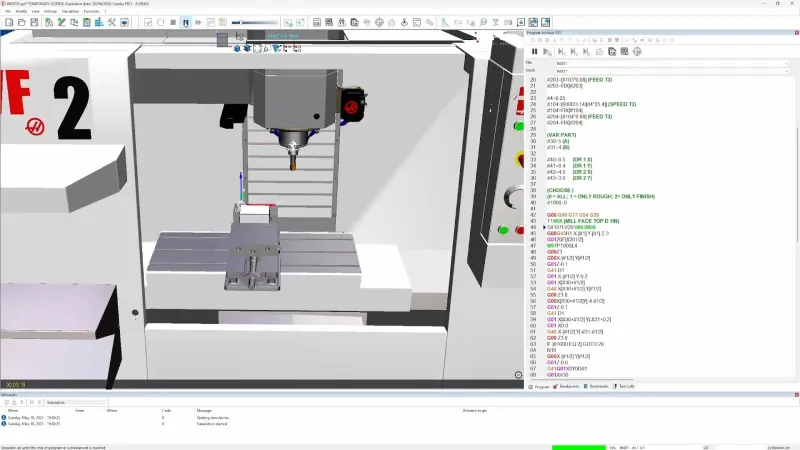This screenshot has width=800, height=450.
Task: Click the crosshair icon in the Program panel toolbar
Action: (637, 52)
